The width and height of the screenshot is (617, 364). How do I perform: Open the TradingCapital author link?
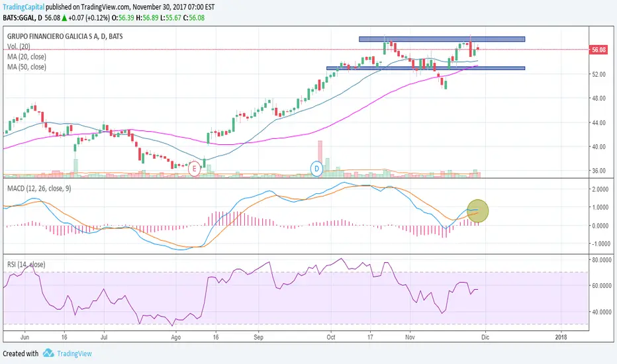coord(24,7)
